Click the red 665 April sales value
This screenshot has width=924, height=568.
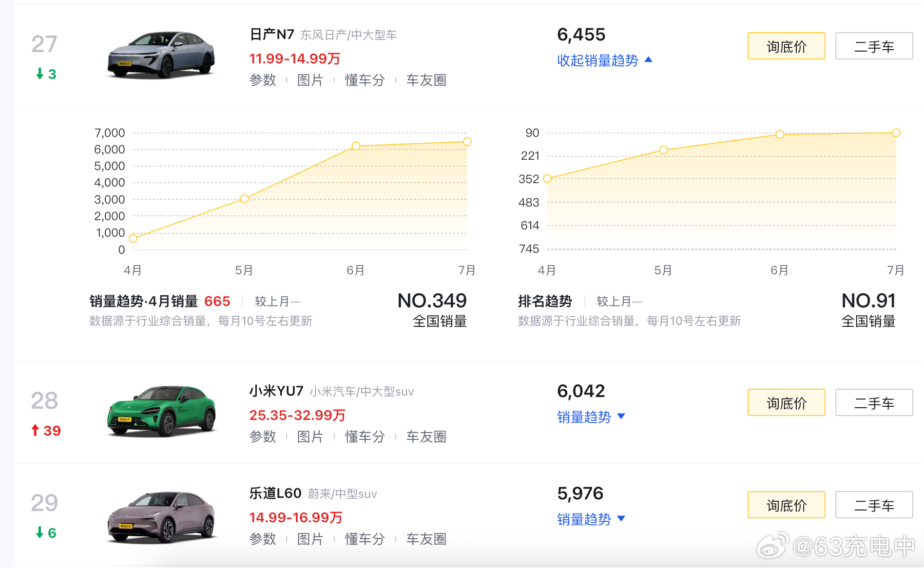coord(217,302)
